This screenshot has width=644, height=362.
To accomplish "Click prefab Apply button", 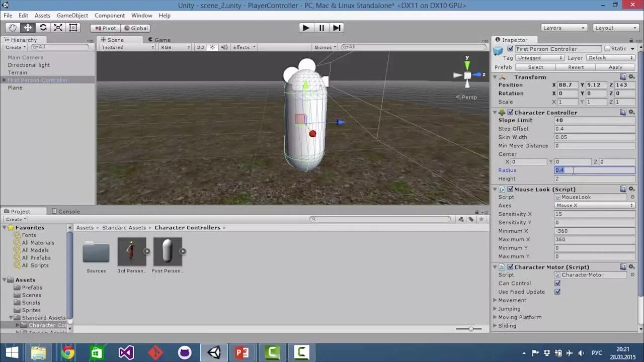I will tap(616, 67).
